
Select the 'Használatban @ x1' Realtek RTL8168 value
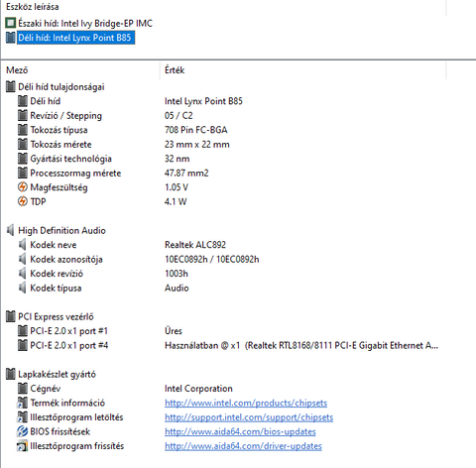tap(301, 345)
